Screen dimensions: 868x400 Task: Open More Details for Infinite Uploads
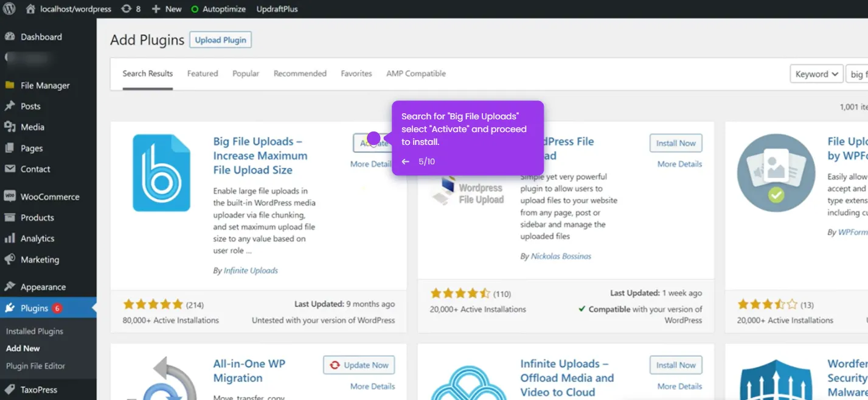click(679, 387)
